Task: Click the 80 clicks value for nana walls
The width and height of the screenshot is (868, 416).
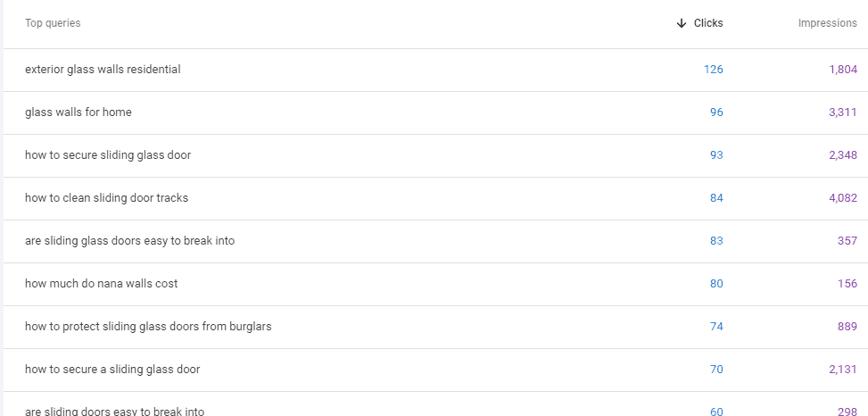Action: (716, 284)
